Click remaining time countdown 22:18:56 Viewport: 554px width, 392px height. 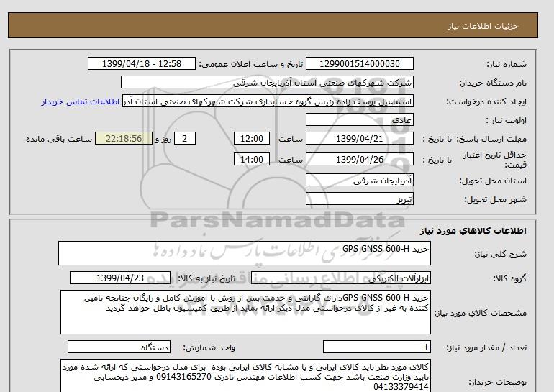124,138
